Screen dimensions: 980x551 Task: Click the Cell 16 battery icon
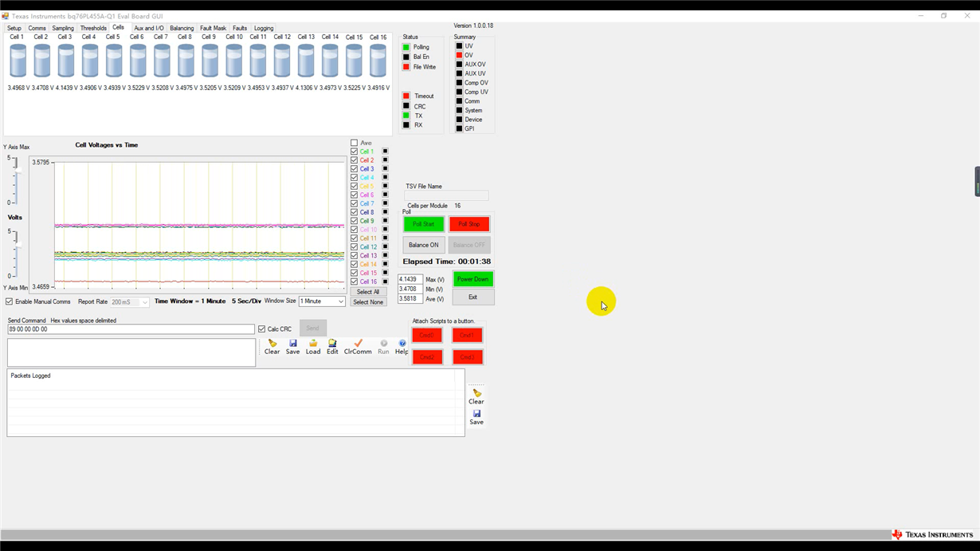click(378, 61)
